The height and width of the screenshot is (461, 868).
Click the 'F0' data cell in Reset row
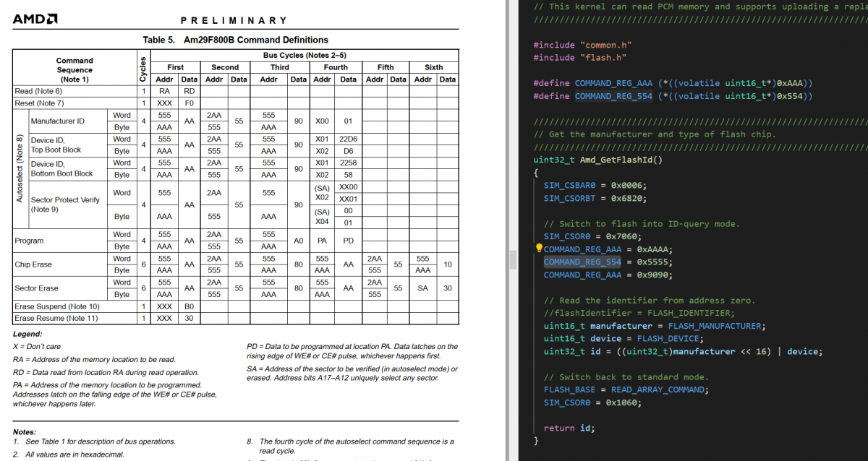[x=189, y=103]
